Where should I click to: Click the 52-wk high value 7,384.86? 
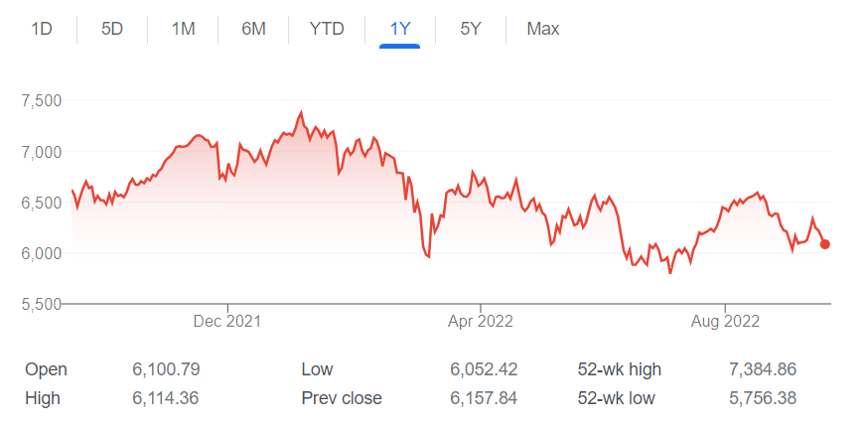pyautogui.click(x=763, y=369)
